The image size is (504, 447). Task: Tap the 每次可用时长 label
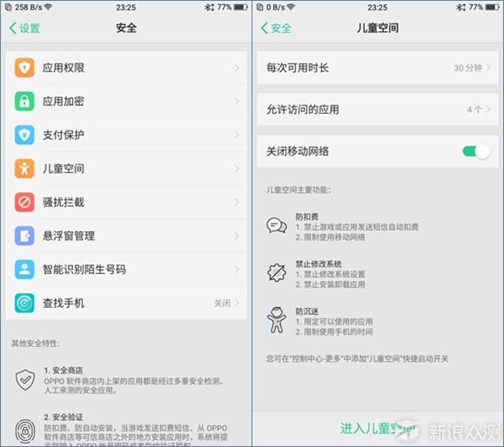pos(298,68)
